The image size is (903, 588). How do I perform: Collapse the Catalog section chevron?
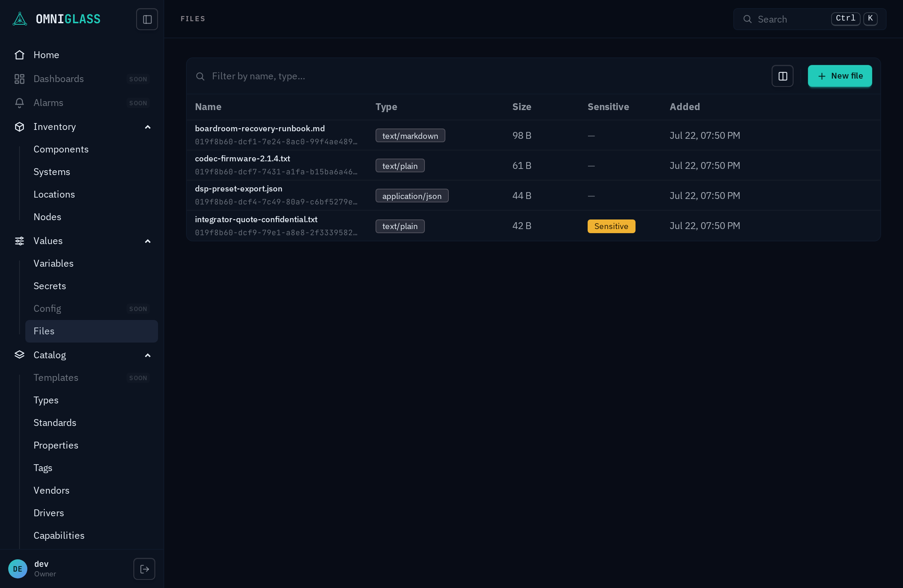pyautogui.click(x=147, y=355)
